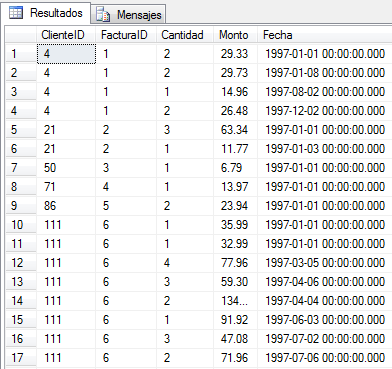Click Monto cell 77.96

point(235,263)
